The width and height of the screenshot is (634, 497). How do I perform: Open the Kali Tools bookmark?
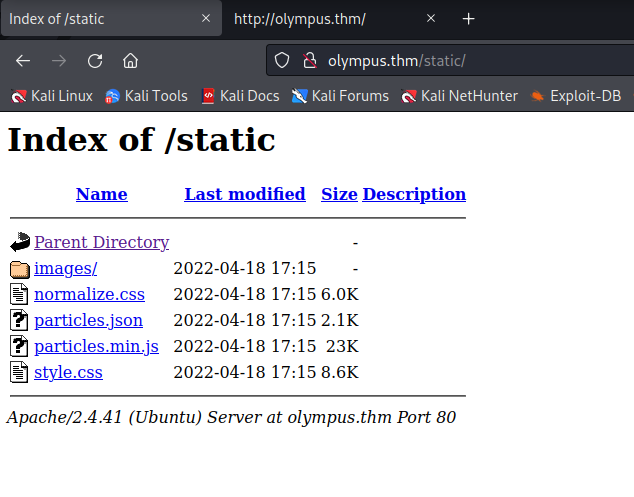146,96
